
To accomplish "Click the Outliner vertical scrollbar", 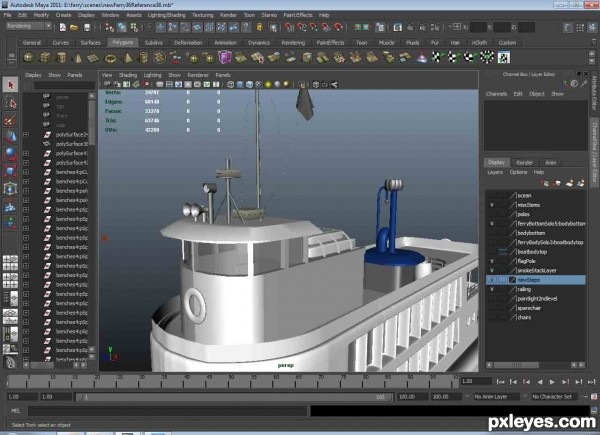I will (92, 224).
